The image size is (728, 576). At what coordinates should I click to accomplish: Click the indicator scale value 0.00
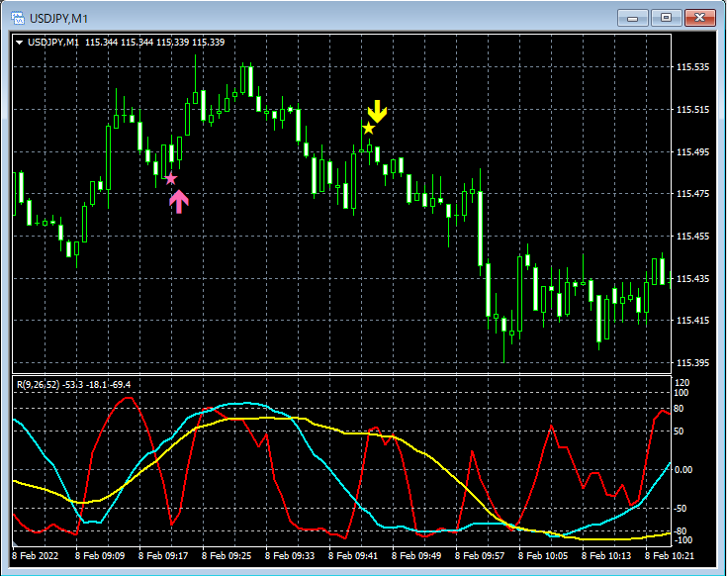683,470
